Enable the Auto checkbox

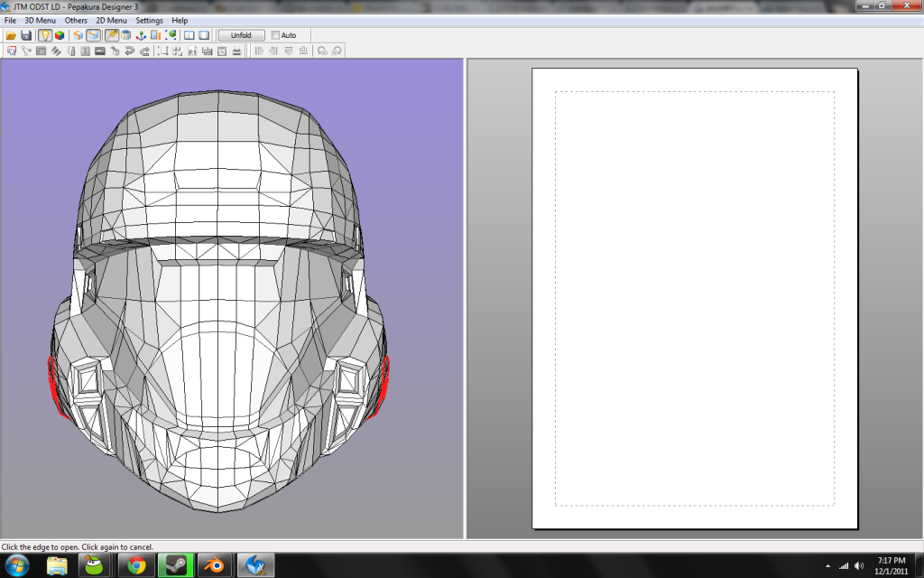point(276,35)
